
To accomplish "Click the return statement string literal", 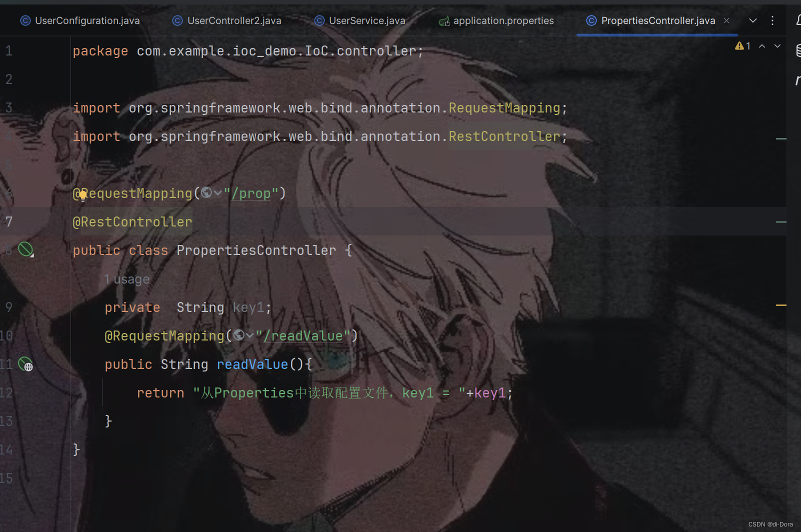I will coord(329,393).
